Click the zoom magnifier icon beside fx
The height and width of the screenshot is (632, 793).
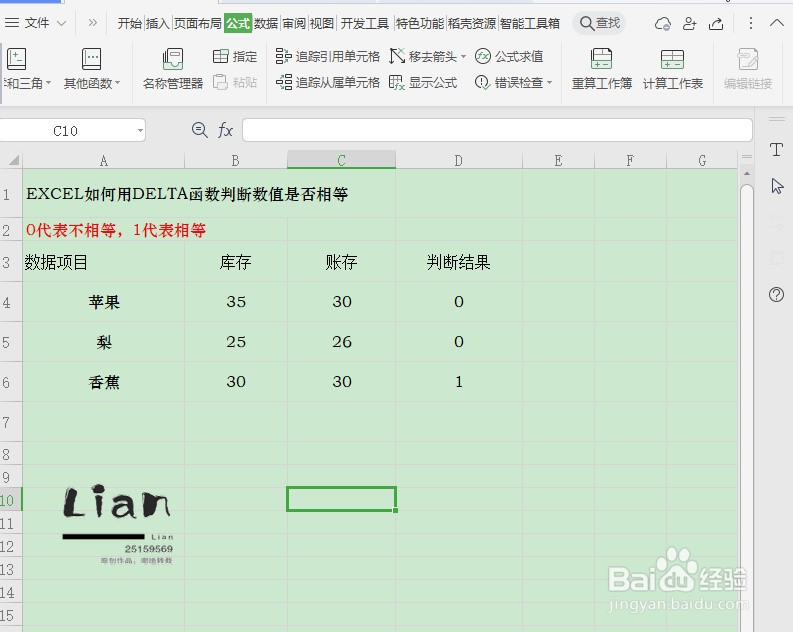click(200, 130)
